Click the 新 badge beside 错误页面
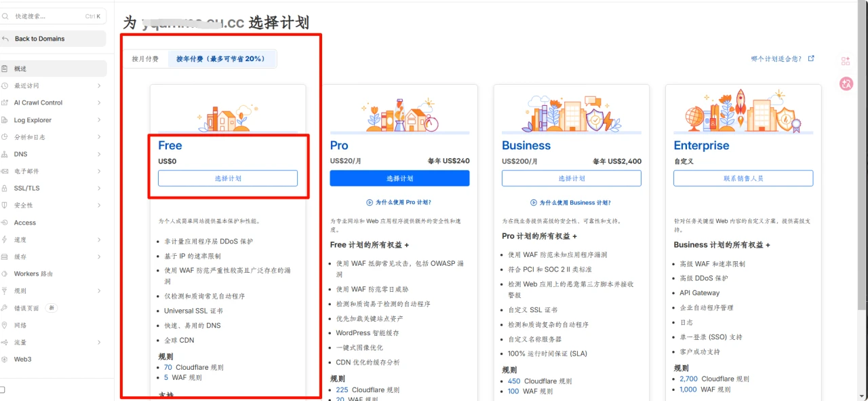Screen dimensions: 868x401 51,308
